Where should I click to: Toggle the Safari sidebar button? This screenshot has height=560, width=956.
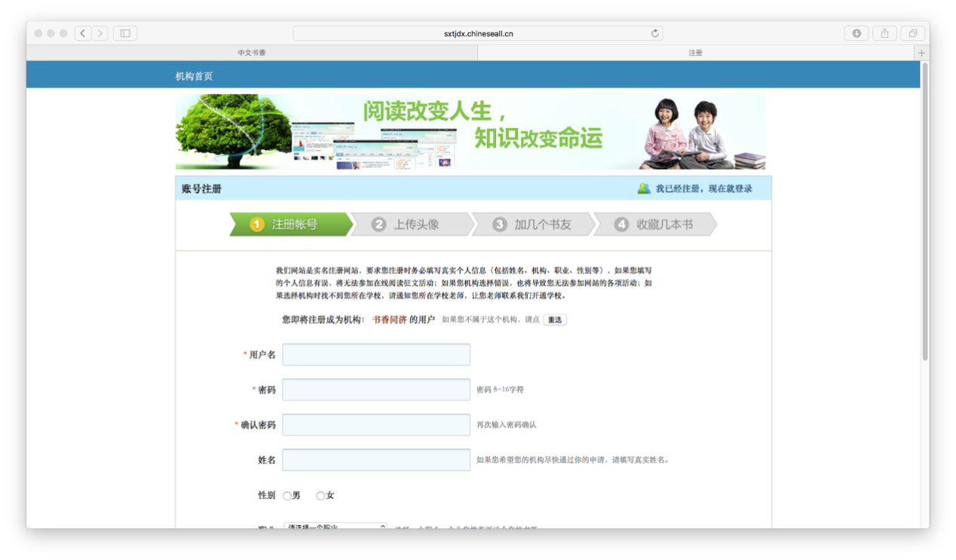point(125,33)
